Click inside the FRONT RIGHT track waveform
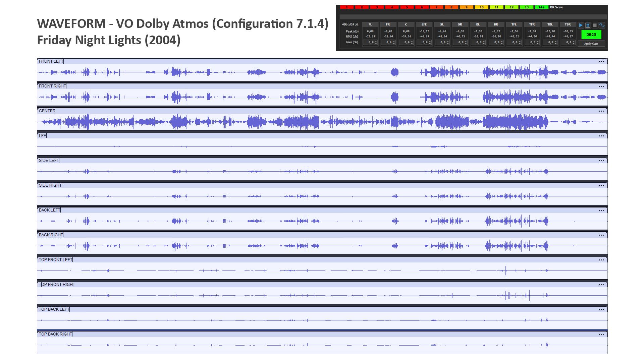This screenshot has width=644, height=362. tap(322, 97)
